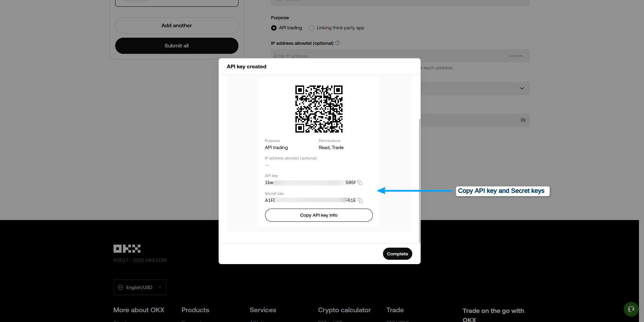The height and width of the screenshot is (322, 644).
Task: Click the globe icon in the language selector
Action: pyautogui.click(x=120, y=287)
